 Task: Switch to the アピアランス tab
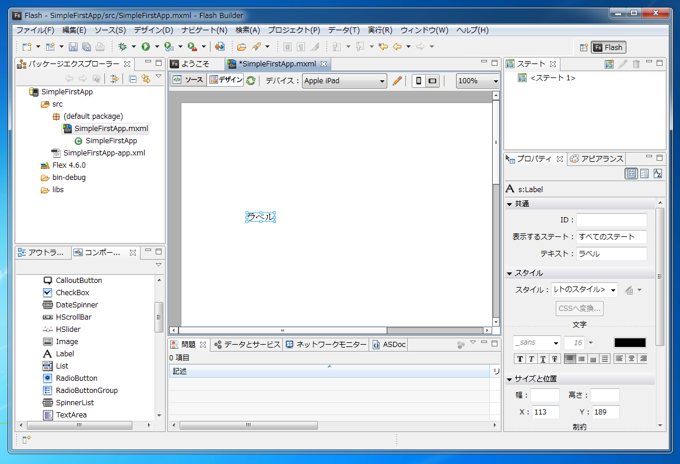pyautogui.click(x=597, y=159)
